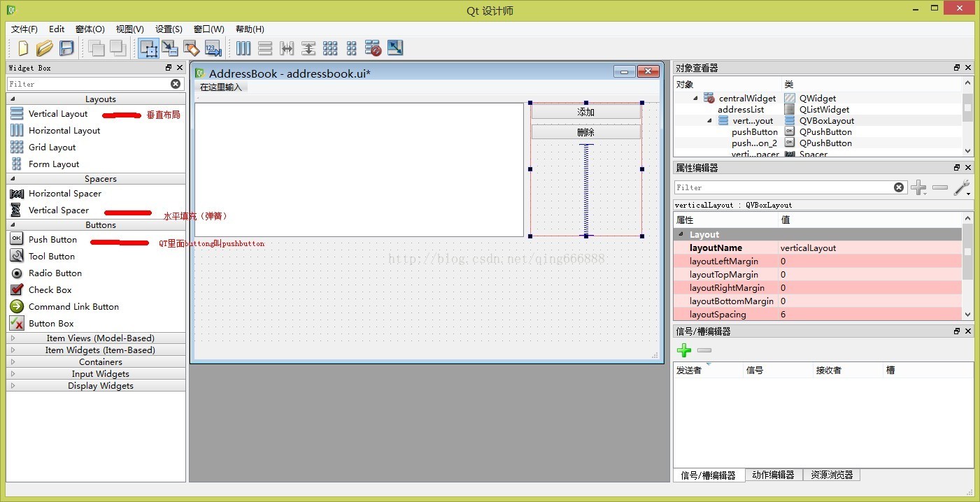Image resolution: width=980 pixels, height=502 pixels.
Task: Open property editor wrench configuration menu
Action: (x=962, y=187)
